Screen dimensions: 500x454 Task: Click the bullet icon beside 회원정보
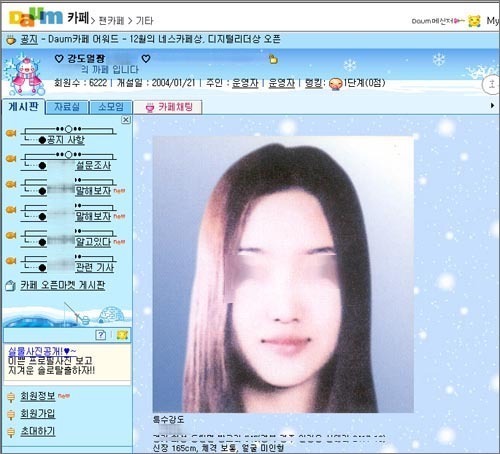tap(11, 397)
